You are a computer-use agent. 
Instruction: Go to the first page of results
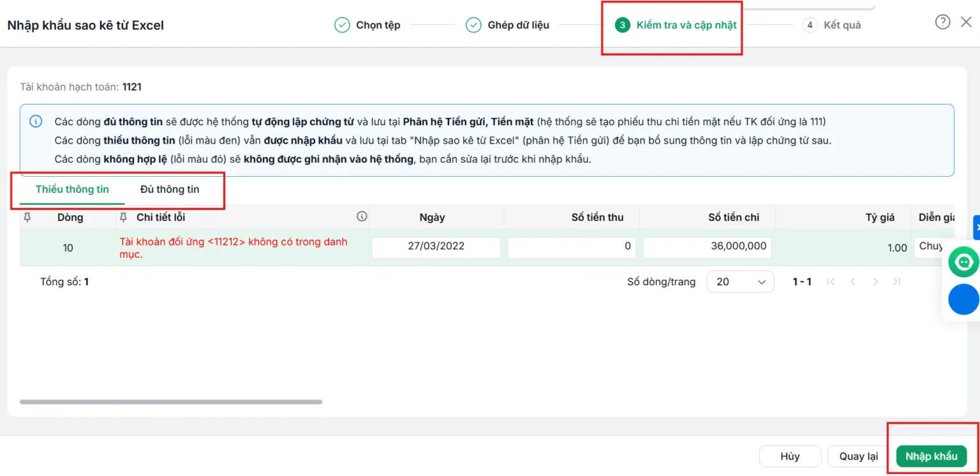831,281
